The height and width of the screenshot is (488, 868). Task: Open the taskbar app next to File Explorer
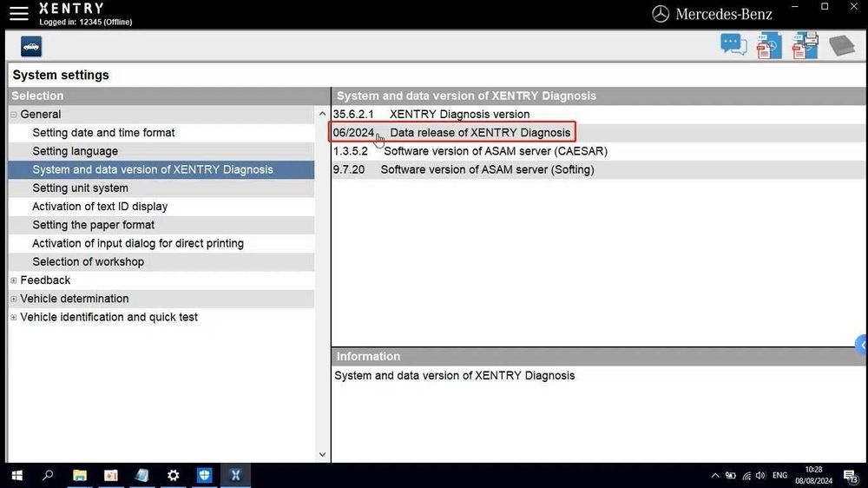(x=111, y=475)
